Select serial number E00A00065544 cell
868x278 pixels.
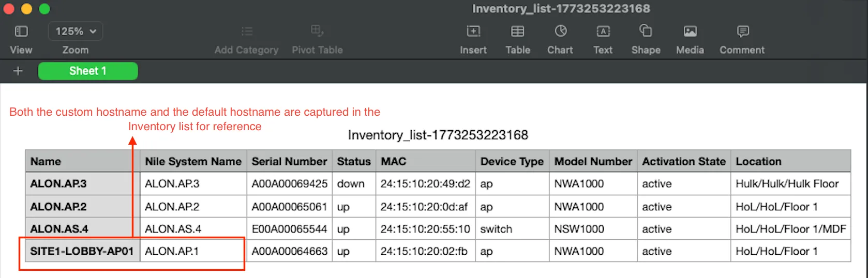click(290, 228)
